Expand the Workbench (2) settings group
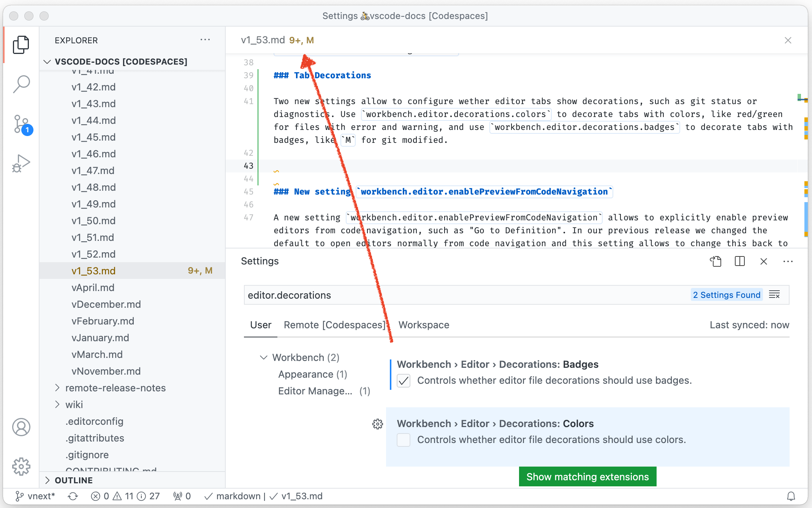The width and height of the screenshot is (812, 508). pyautogui.click(x=264, y=357)
